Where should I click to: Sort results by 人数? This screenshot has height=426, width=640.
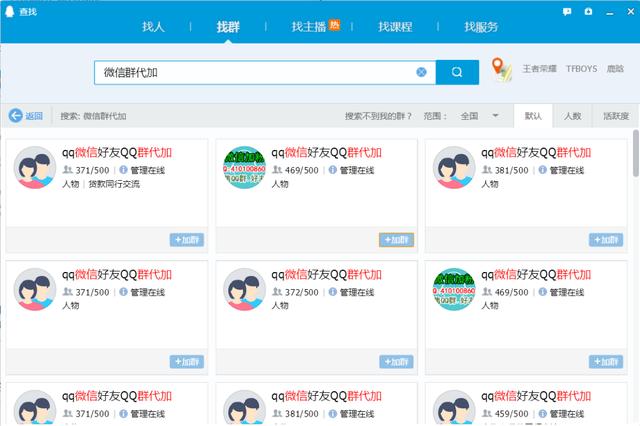point(572,116)
